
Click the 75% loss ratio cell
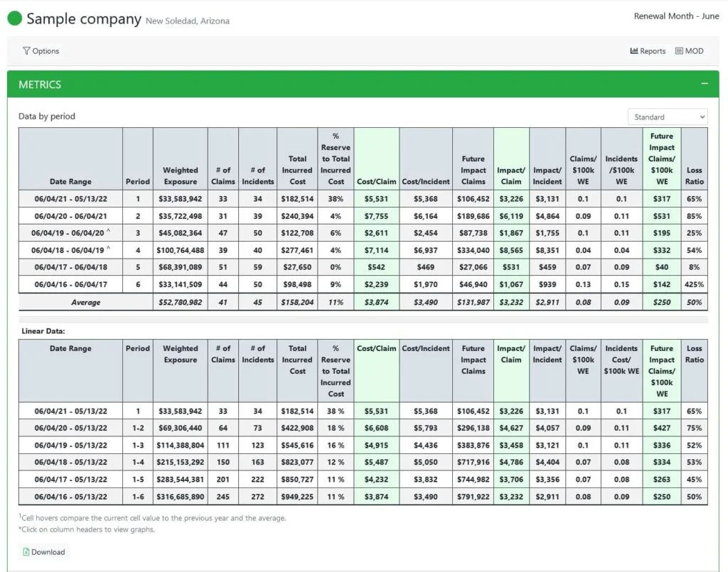(694, 428)
